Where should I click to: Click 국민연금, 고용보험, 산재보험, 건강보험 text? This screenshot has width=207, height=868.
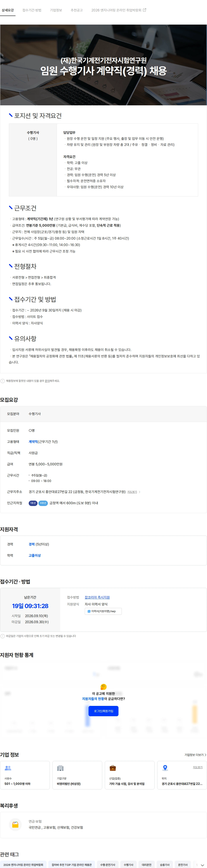(x=56, y=827)
